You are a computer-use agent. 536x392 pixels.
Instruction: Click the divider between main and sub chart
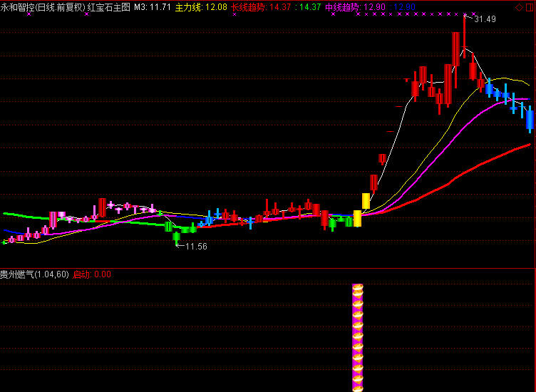[268, 268]
